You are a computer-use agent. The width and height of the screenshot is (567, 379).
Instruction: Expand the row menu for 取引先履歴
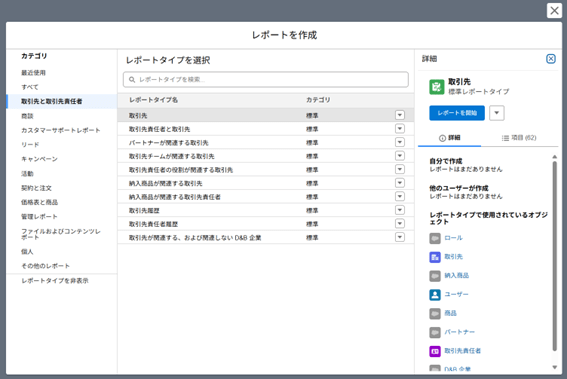pos(400,210)
